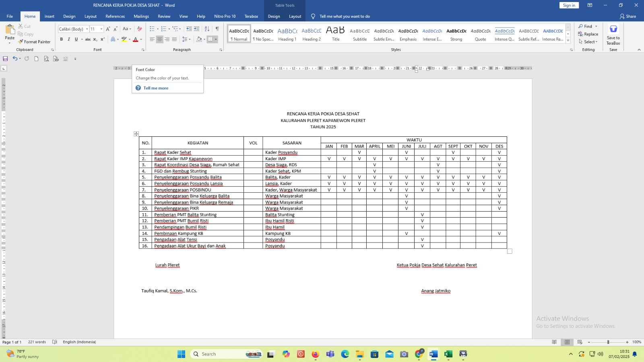Open Font dialog launcher

tap(143, 50)
